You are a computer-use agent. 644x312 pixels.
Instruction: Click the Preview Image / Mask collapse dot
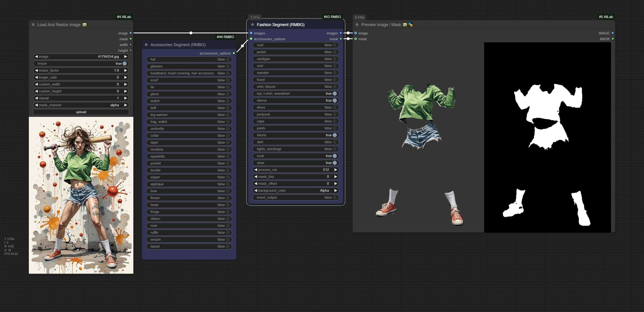(357, 24)
